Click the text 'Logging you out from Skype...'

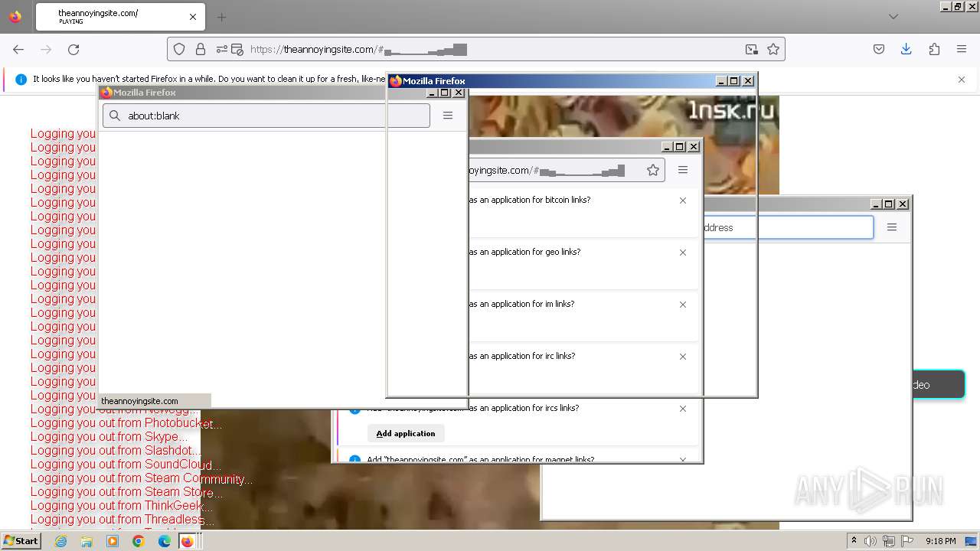coord(108,437)
